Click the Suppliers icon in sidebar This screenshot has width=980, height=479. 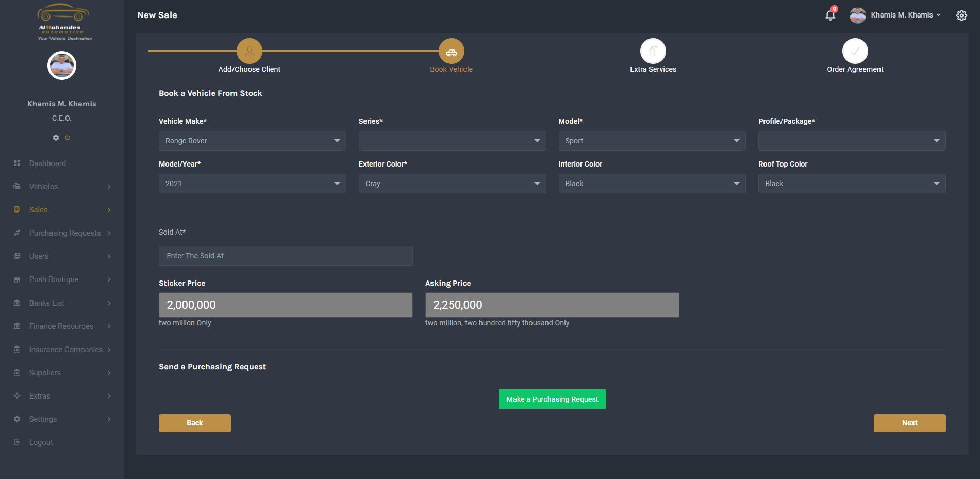point(17,373)
